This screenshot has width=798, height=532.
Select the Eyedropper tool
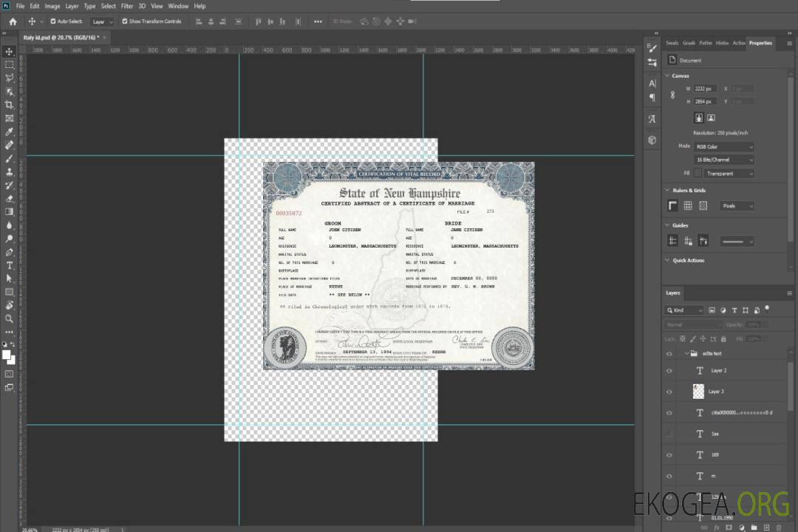pyautogui.click(x=9, y=132)
